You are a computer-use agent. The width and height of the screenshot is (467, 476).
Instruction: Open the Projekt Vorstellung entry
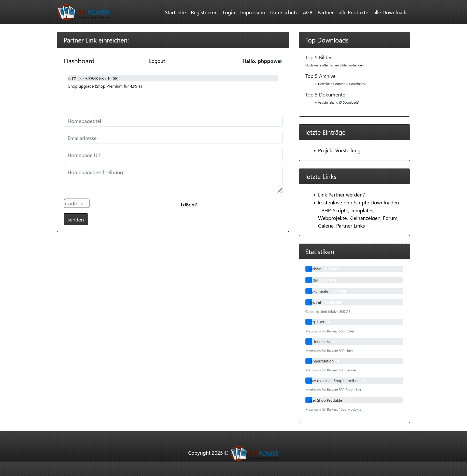click(x=339, y=150)
